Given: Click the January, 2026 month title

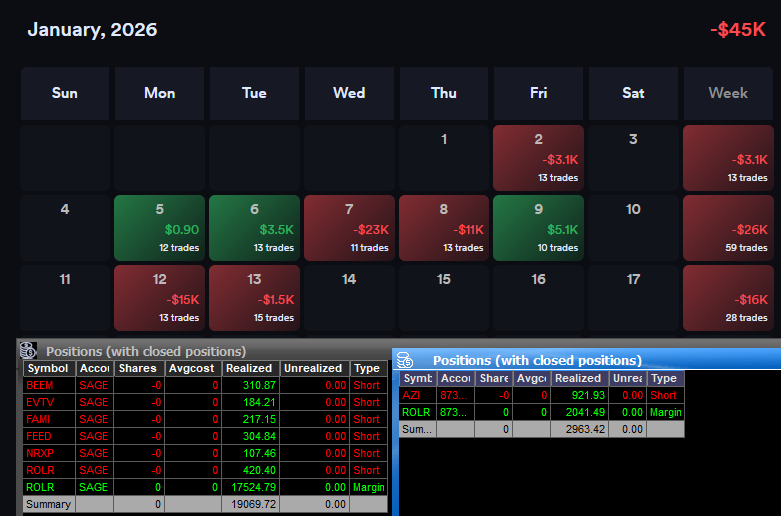Looking at the screenshot, I should click(x=92, y=29).
